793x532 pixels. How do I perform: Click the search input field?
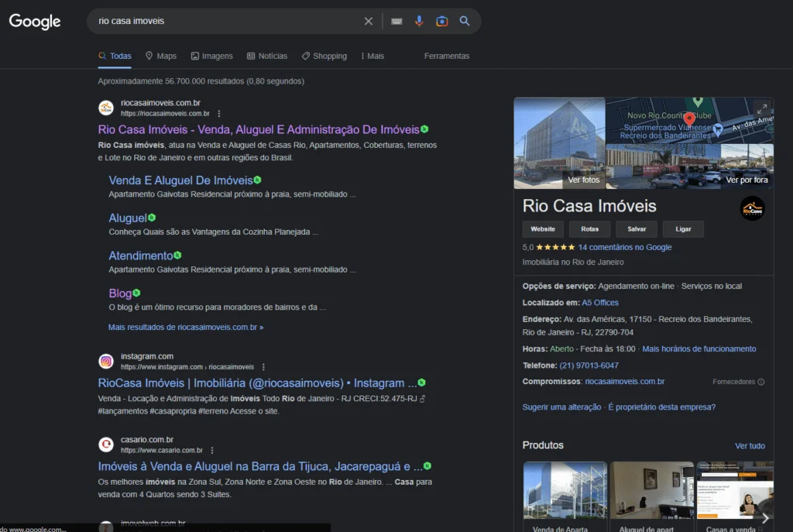click(x=228, y=21)
